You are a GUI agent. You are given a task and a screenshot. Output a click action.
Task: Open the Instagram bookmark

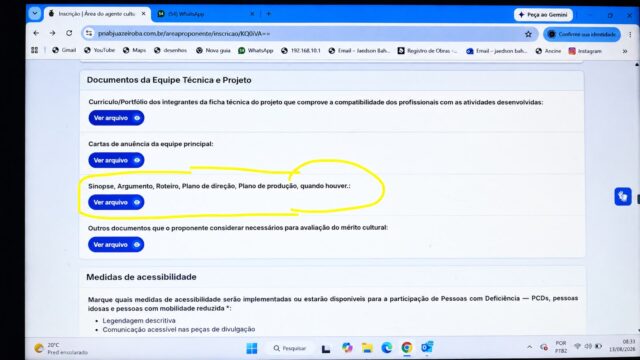click(x=585, y=51)
